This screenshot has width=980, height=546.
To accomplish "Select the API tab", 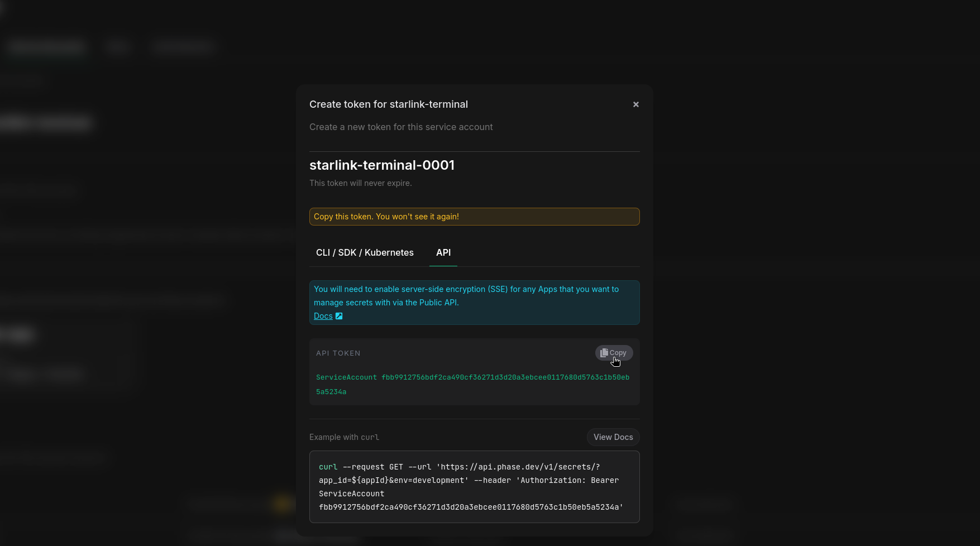I will pyautogui.click(x=443, y=253).
